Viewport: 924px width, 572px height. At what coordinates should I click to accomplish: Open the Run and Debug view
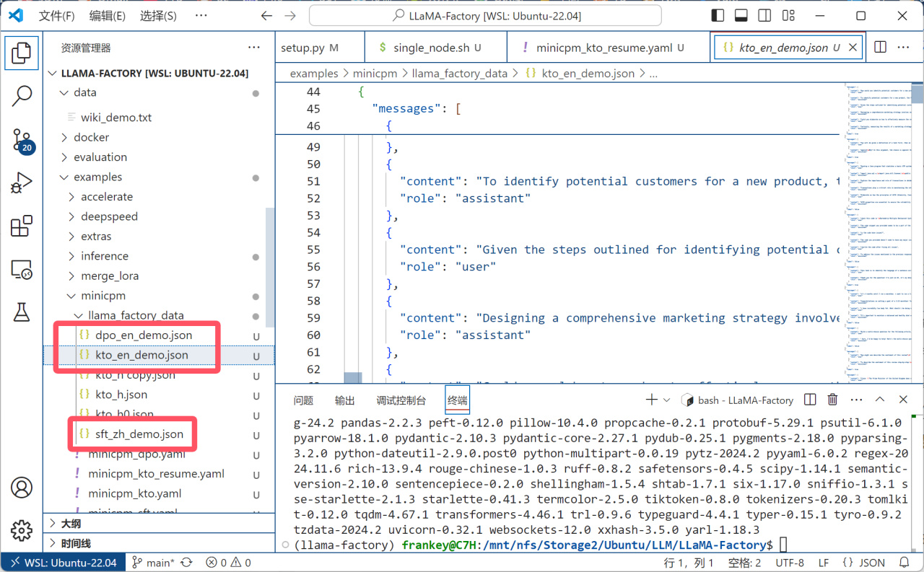coord(22,183)
